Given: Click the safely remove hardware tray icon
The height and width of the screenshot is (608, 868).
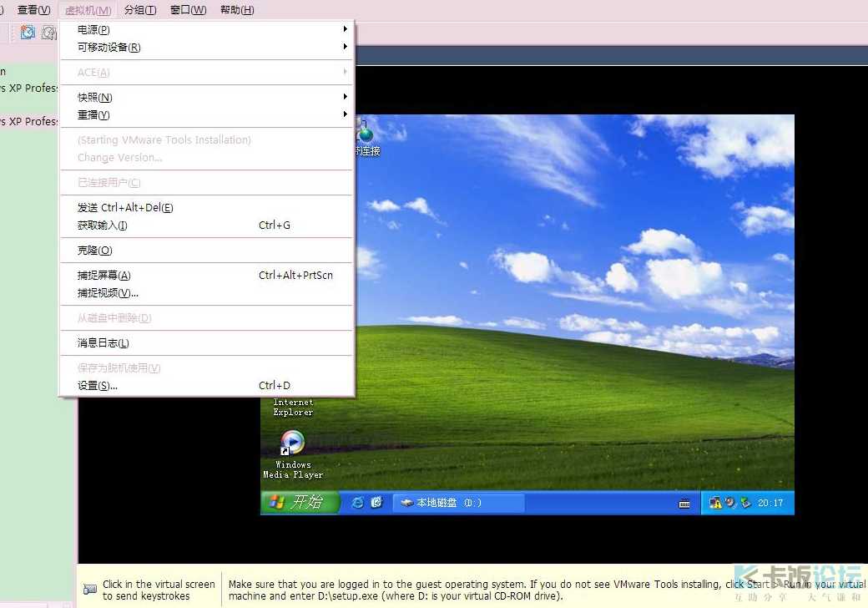Looking at the screenshot, I should point(745,503).
